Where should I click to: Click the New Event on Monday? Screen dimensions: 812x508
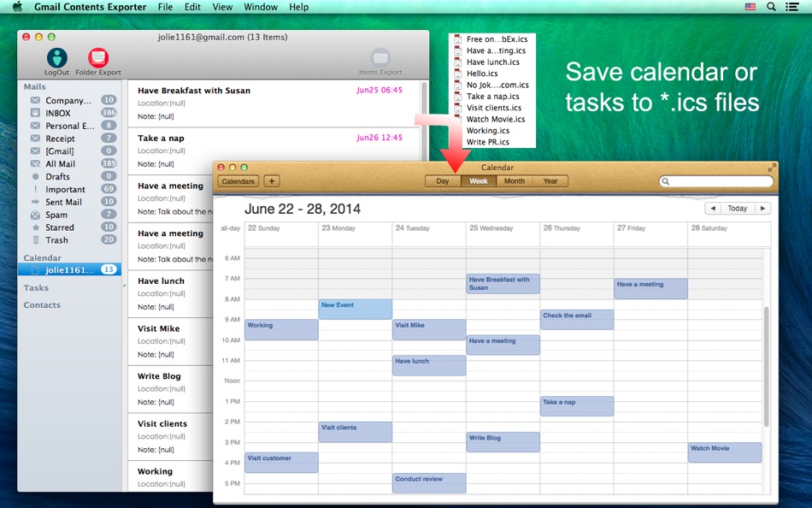point(356,309)
